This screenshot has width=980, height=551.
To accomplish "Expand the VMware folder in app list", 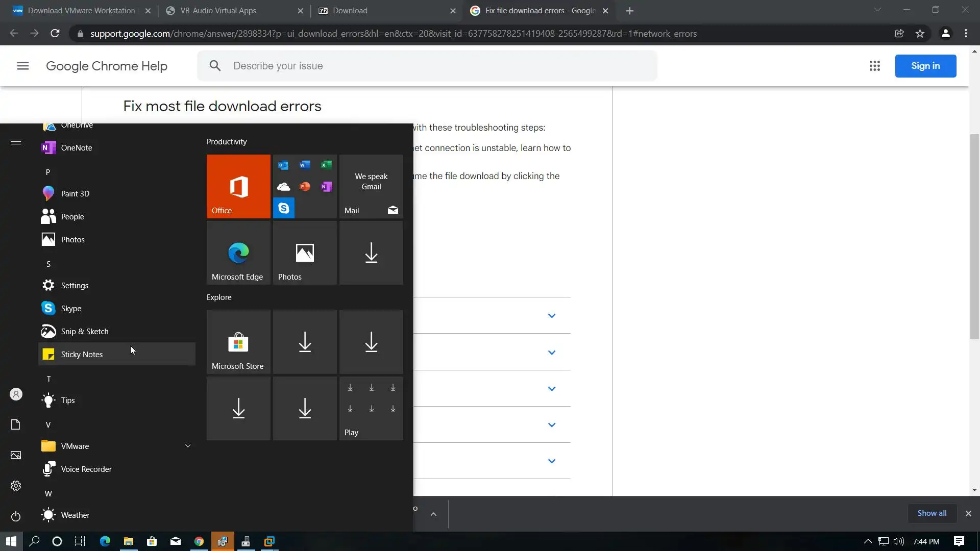I will tap(187, 446).
